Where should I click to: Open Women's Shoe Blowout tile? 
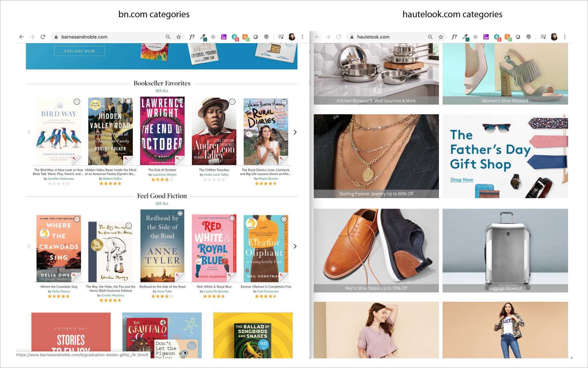point(505,74)
